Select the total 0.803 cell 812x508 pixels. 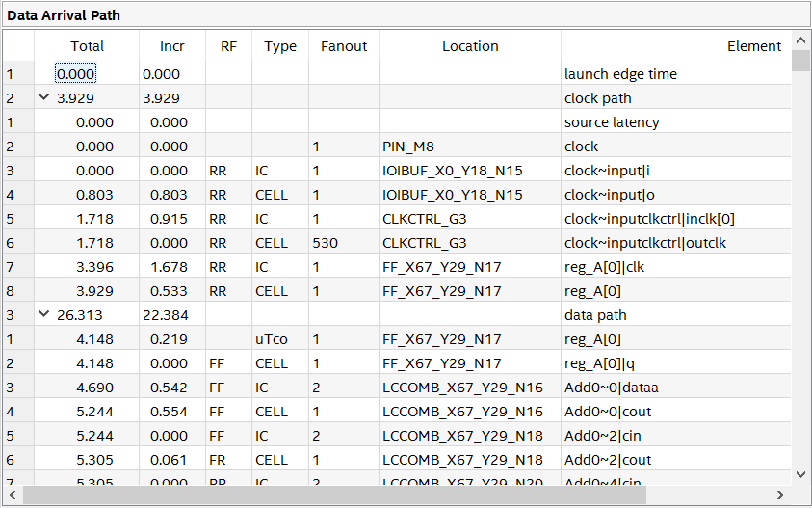87,195
